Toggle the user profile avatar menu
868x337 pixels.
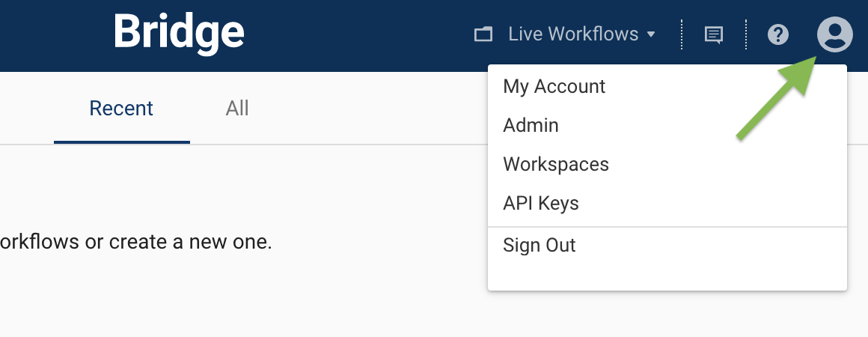coord(834,34)
